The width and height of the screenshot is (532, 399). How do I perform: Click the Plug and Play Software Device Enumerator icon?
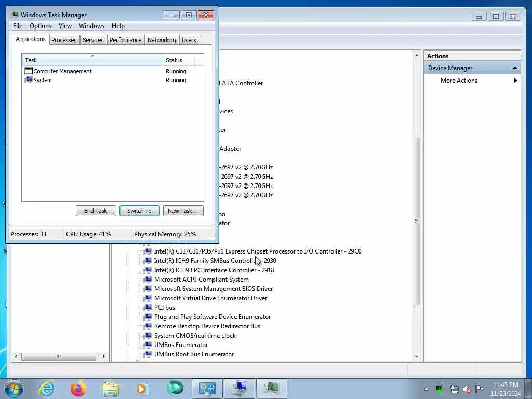point(148,316)
